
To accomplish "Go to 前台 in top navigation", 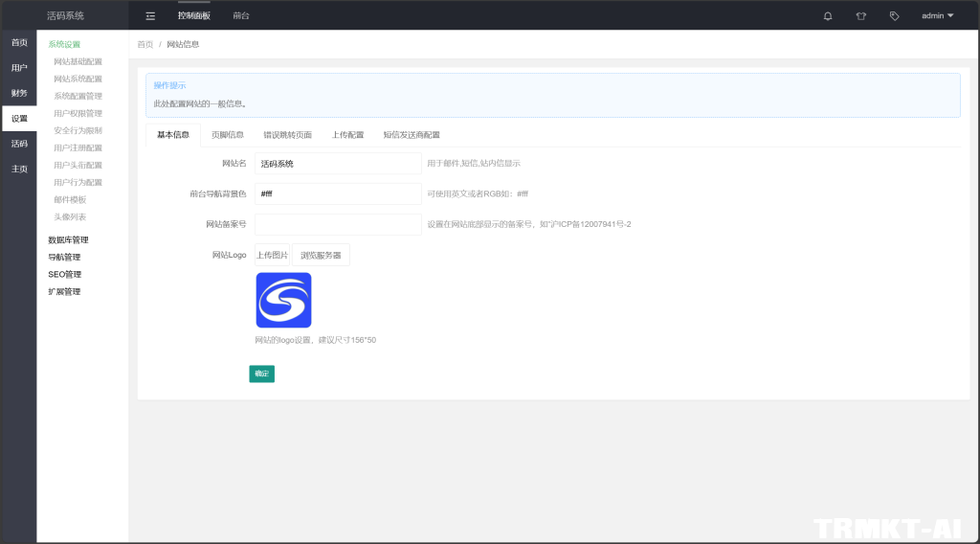I will point(241,15).
